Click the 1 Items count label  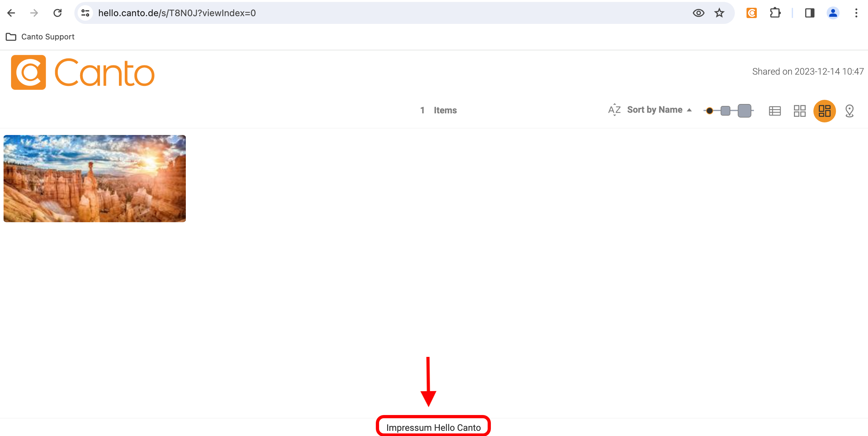(x=439, y=110)
